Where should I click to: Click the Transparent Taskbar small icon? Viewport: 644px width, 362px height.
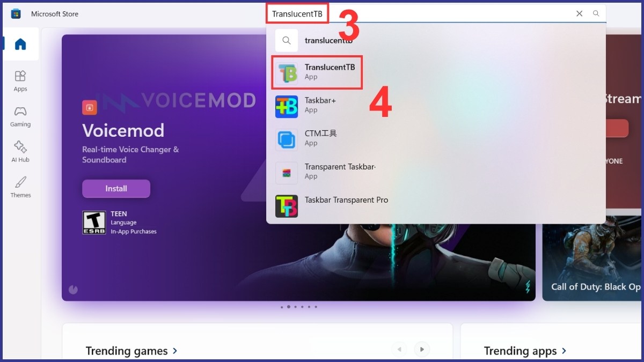(287, 173)
